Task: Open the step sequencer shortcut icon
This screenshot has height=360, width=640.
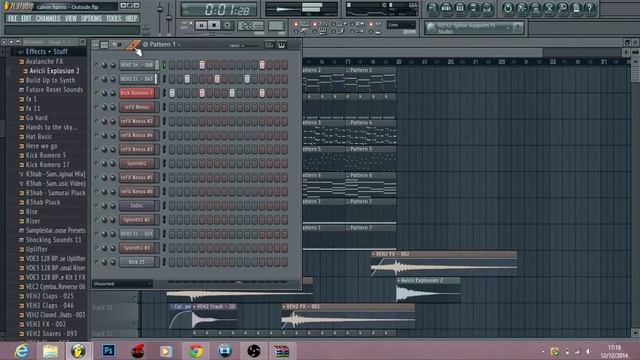Action: pos(446,8)
